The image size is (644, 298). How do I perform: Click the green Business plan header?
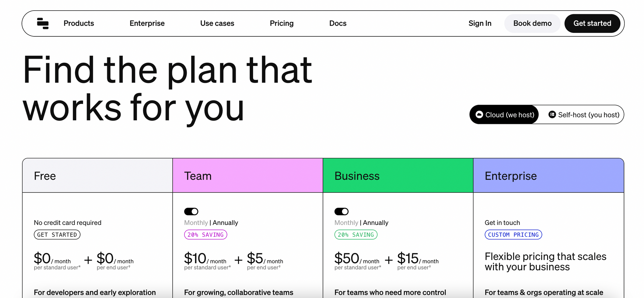pyautogui.click(x=398, y=176)
